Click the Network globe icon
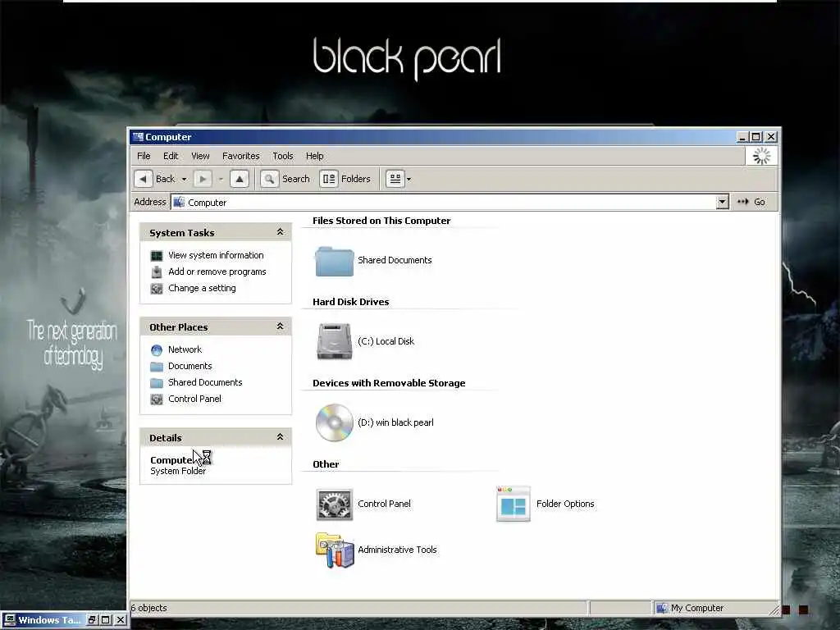The image size is (840, 630). pos(157,349)
